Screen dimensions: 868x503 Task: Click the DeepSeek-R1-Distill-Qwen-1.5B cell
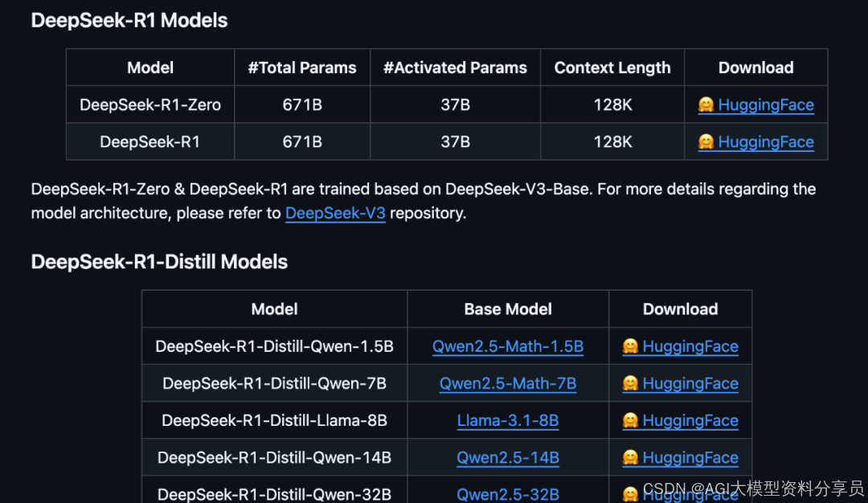[274, 346]
